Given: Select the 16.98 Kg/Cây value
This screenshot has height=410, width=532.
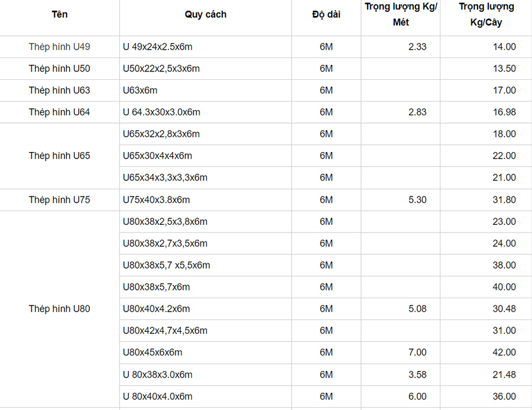Looking at the screenshot, I should pos(504,112).
